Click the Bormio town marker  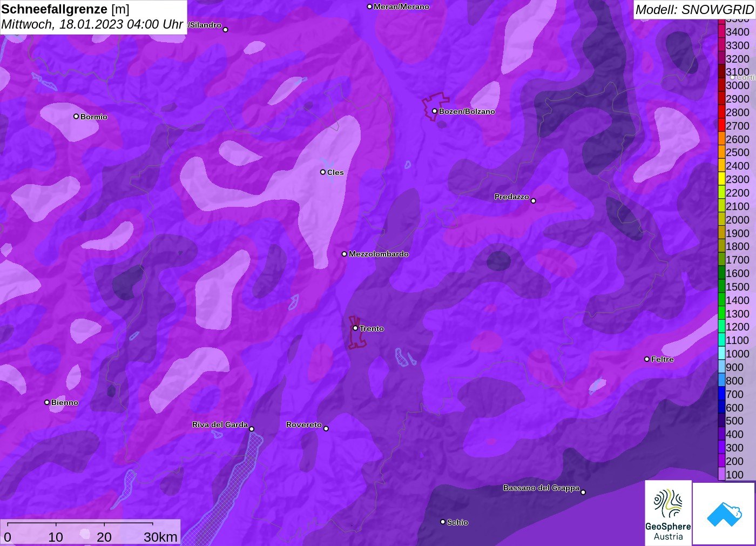pos(76,116)
